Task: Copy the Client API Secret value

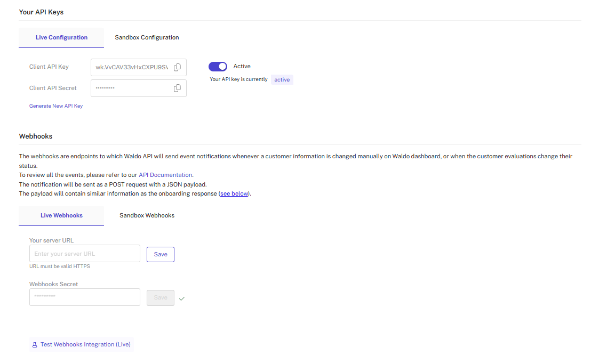Action: [177, 88]
